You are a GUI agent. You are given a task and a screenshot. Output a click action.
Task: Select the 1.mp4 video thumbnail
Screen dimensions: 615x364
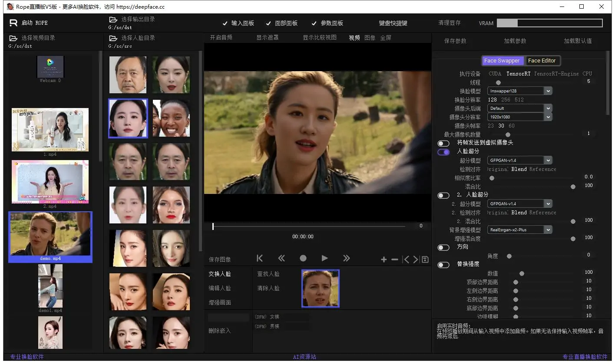(x=50, y=130)
